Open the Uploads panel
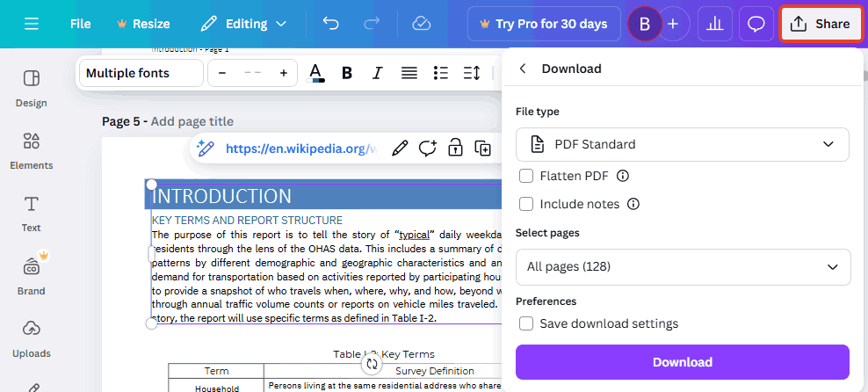Screen dimensions: 868x392 31,338
